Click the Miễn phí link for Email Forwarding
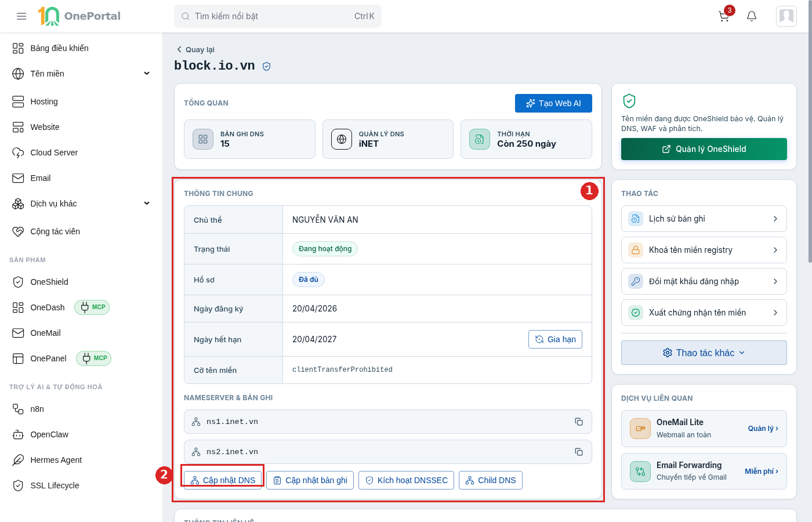Viewport: 812px width, 522px height. click(x=762, y=472)
